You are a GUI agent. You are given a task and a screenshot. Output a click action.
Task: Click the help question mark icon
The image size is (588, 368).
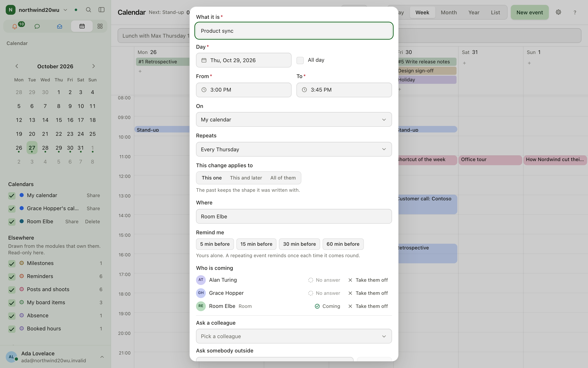(575, 12)
